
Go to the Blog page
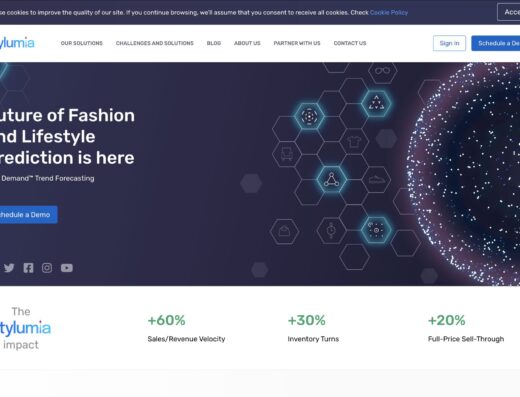[214, 43]
